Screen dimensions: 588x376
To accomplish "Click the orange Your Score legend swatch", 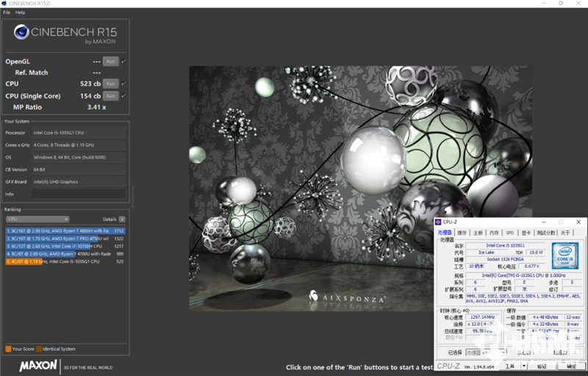I will point(8,349).
